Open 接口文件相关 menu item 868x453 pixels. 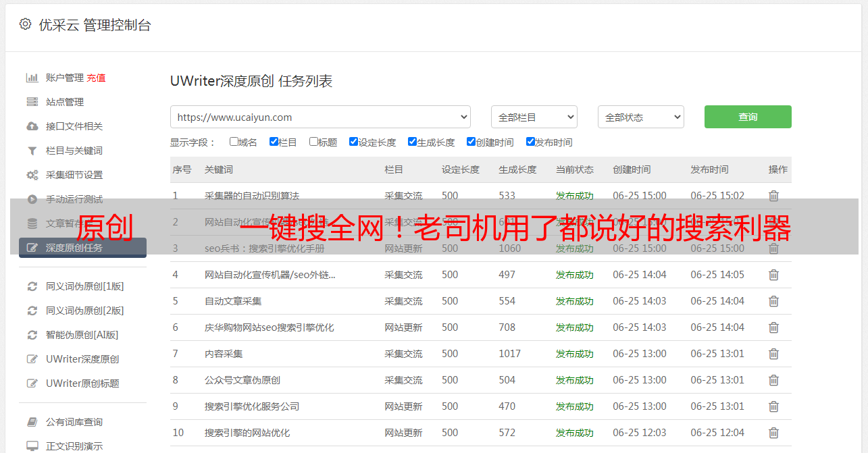[74, 126]
